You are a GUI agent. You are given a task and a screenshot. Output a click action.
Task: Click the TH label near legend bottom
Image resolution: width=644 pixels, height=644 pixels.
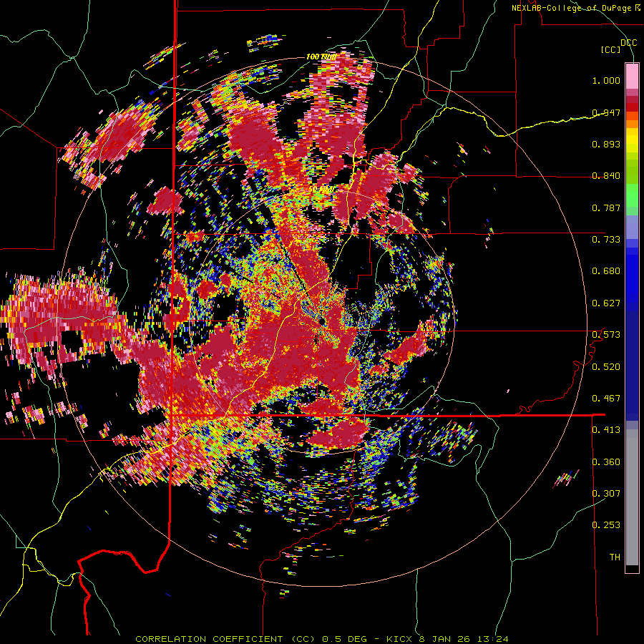point(615,557)
